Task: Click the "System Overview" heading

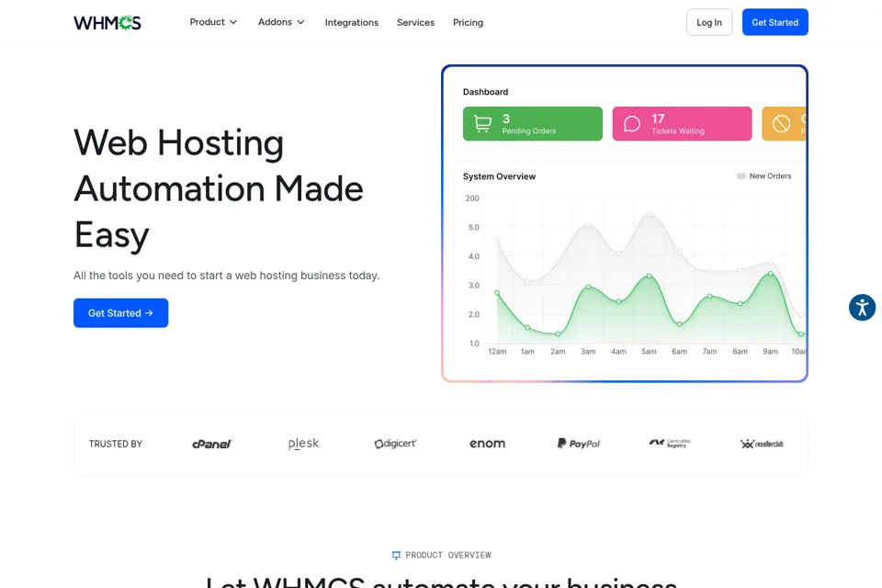Action: [x=499, y=176]
